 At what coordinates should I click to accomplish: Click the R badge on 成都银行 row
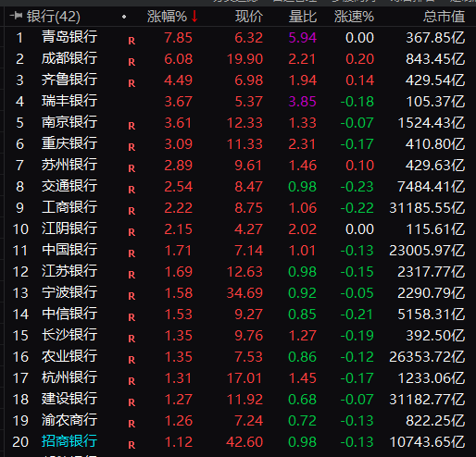pyautogui.click(x=132, y=62)
